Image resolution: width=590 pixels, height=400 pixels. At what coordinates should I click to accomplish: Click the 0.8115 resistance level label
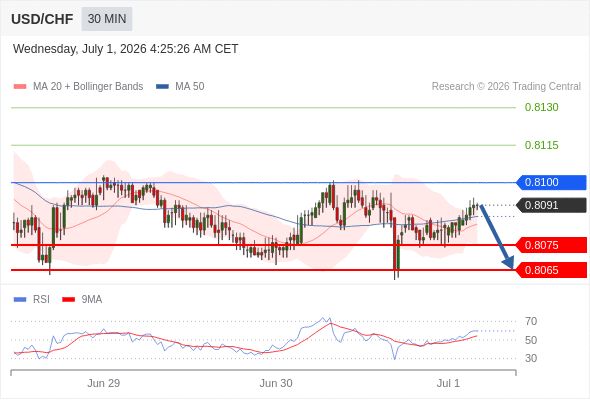pos(541,145)
